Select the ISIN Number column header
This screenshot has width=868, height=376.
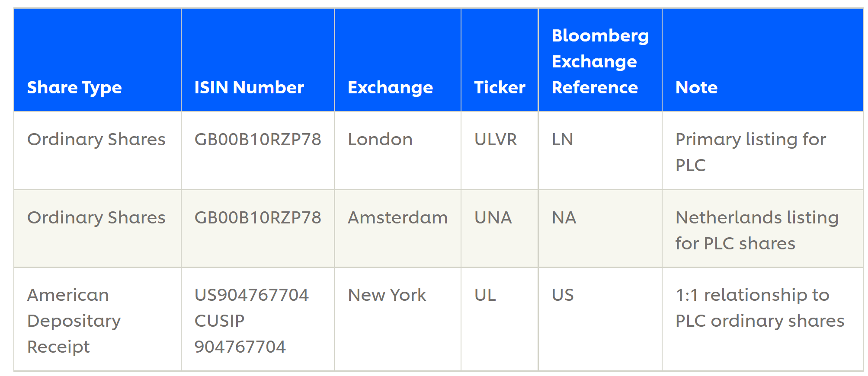tap(249, 88)
